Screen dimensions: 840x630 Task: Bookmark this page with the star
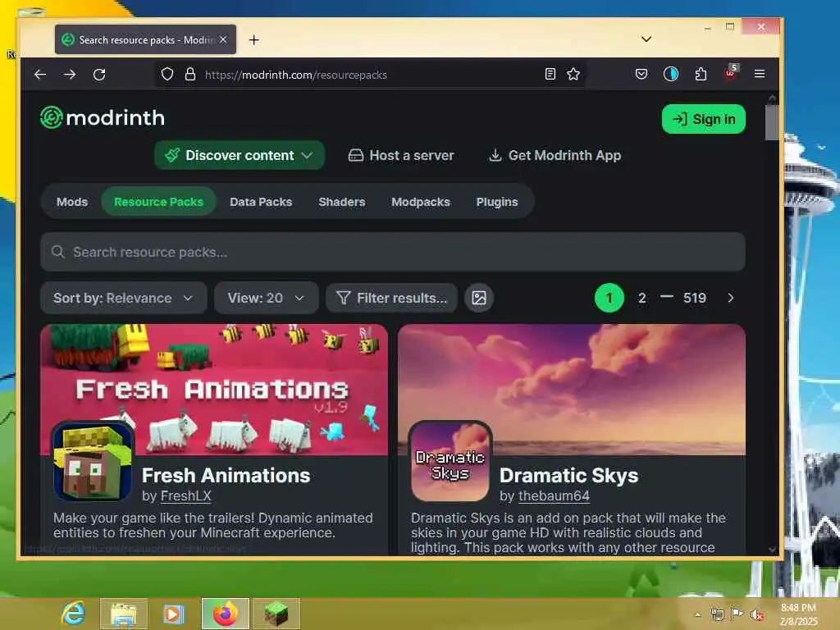[x=573, y=74]
